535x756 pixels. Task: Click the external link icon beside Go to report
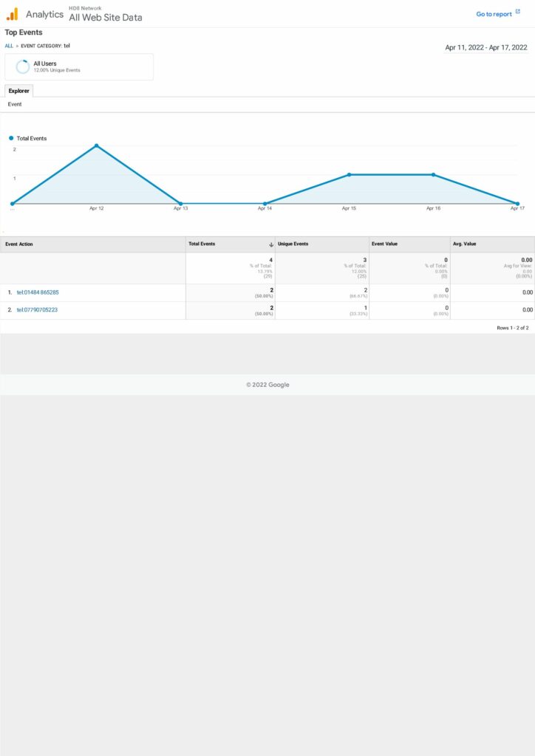pyautogui.click(x=518, y=13)
